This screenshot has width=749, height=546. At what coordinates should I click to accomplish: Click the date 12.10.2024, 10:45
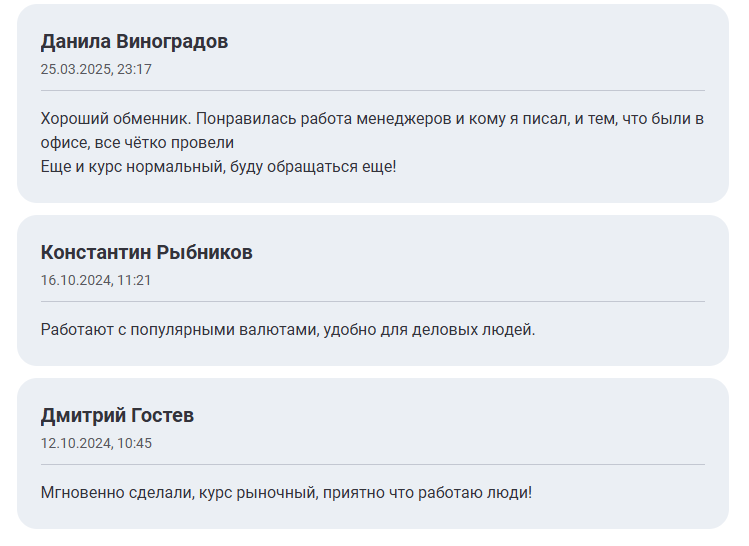point(96,443)
